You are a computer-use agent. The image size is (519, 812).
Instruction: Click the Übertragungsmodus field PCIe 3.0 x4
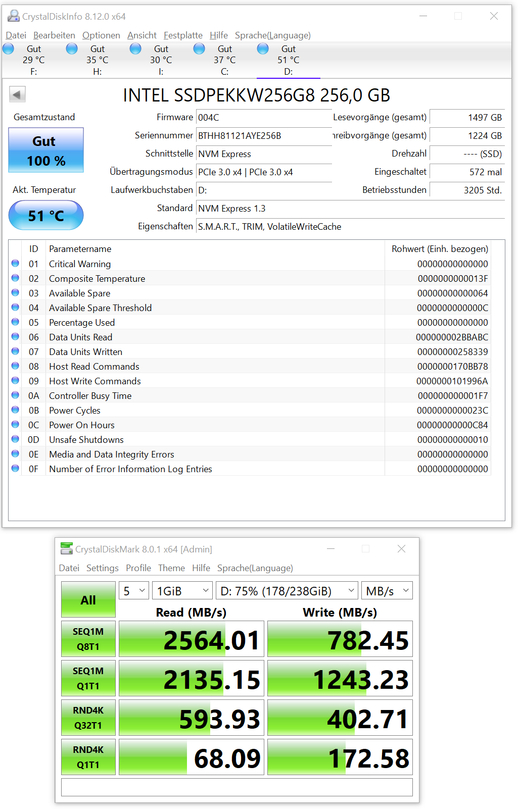point(264,172)
